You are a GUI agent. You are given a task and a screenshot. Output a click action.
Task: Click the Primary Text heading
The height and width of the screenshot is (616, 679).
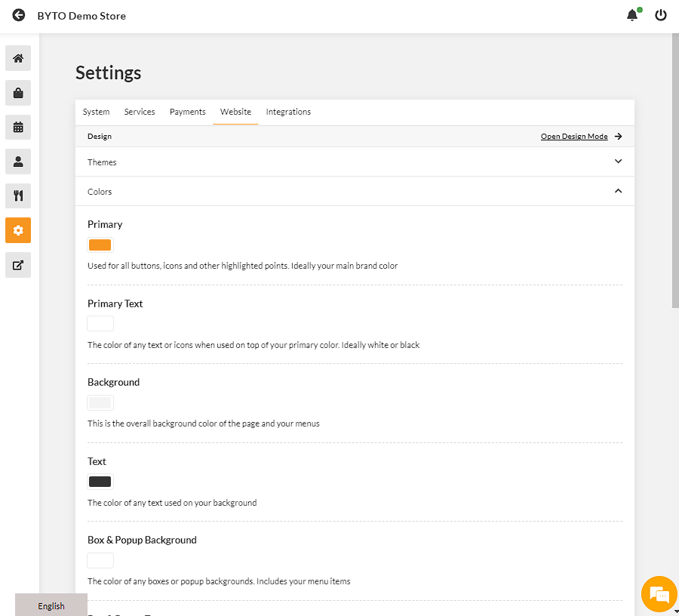tap(115, 303)
